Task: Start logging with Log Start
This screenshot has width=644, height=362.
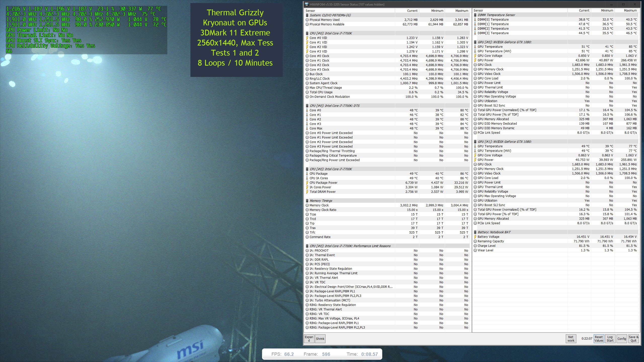Action: pos(610,339)
